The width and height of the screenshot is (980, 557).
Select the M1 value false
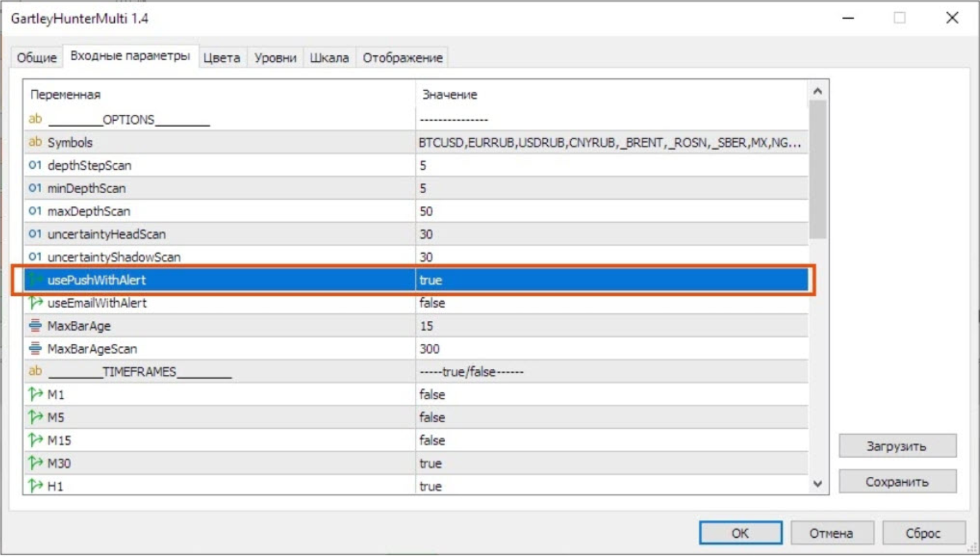[x=612, y=395]
